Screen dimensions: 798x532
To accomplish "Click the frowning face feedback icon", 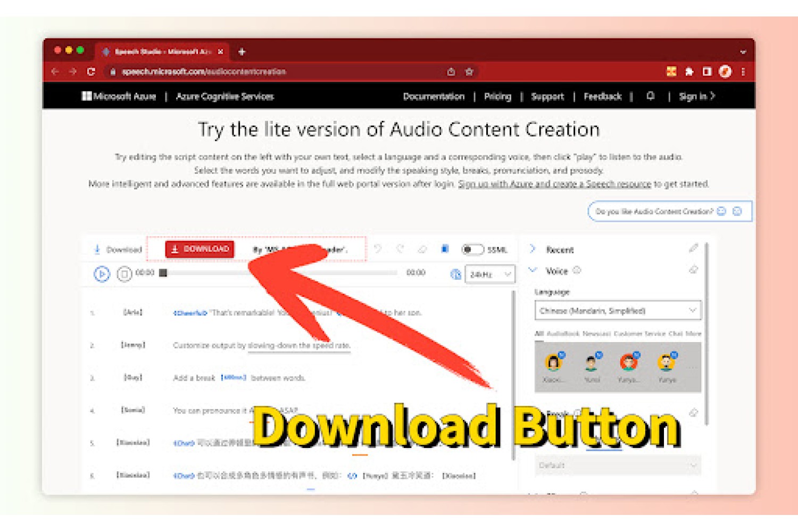I will click(x=737, y=211).
